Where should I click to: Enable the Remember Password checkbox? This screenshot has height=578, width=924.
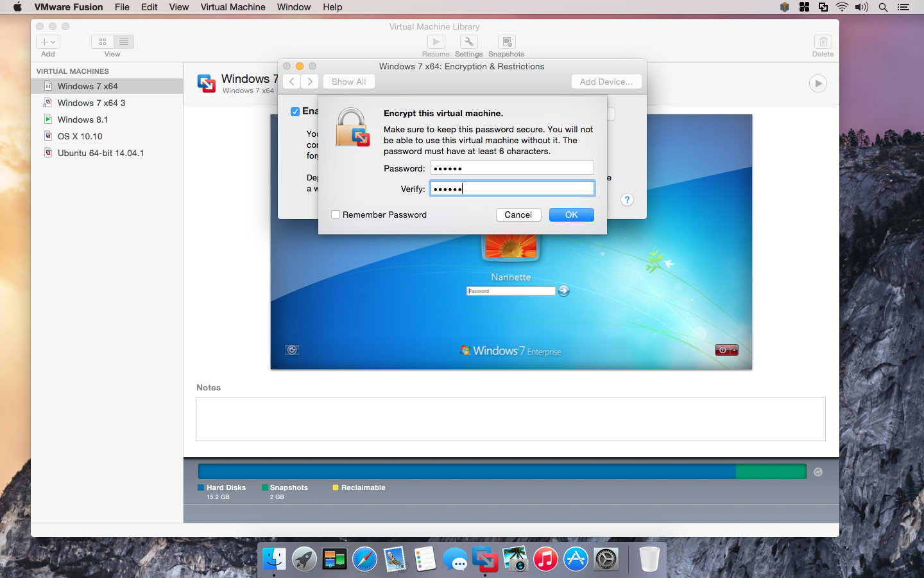(336, 215)
